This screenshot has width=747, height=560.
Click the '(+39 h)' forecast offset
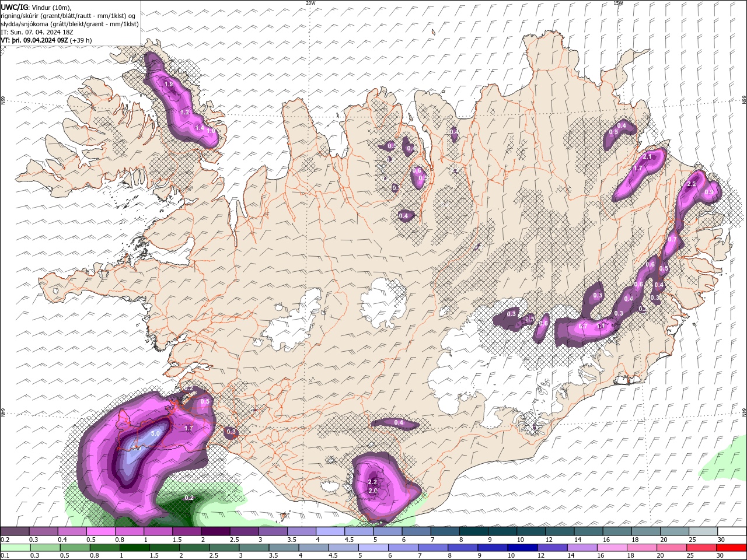click(81, 40)
